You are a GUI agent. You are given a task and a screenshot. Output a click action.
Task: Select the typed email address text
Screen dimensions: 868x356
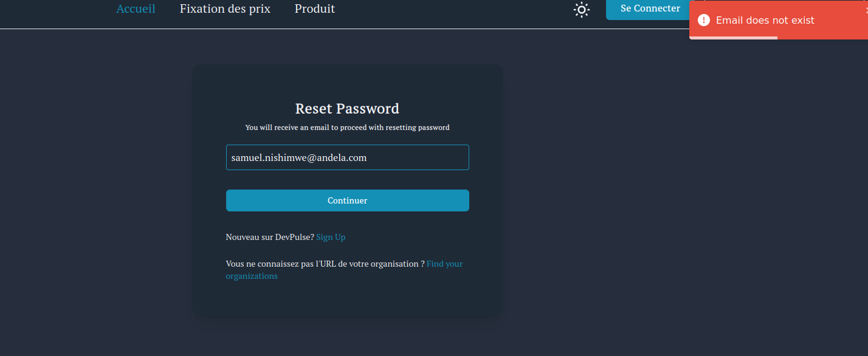tap(298, 157)
